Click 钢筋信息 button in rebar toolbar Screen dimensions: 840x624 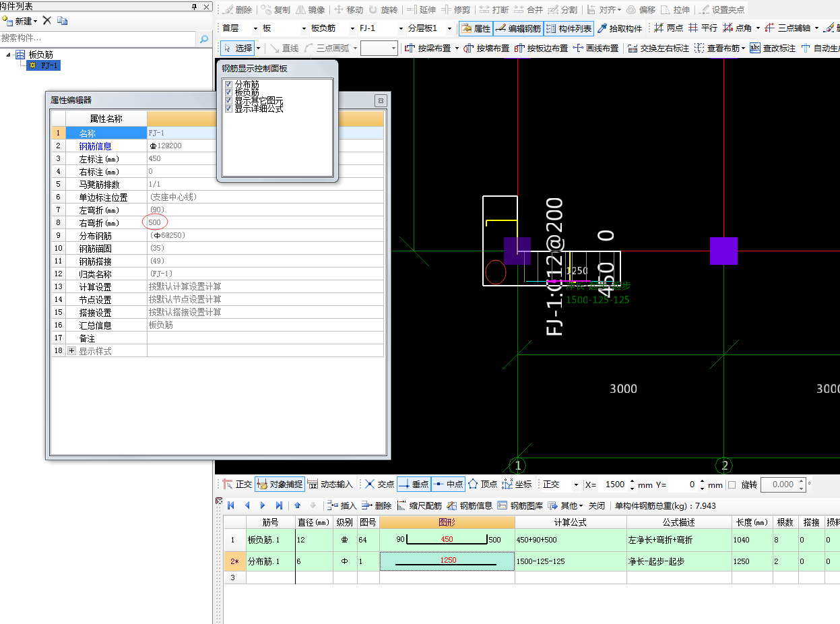point(470,505)
